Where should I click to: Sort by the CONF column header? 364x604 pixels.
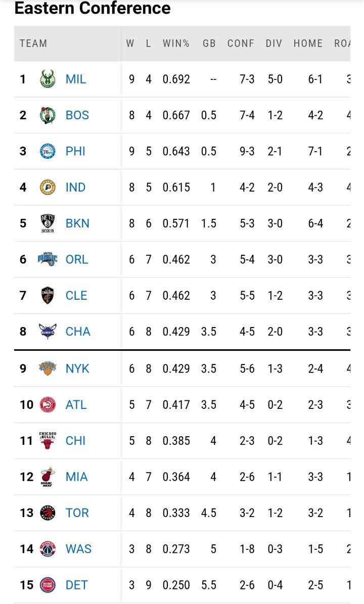(x=241, y=43)
